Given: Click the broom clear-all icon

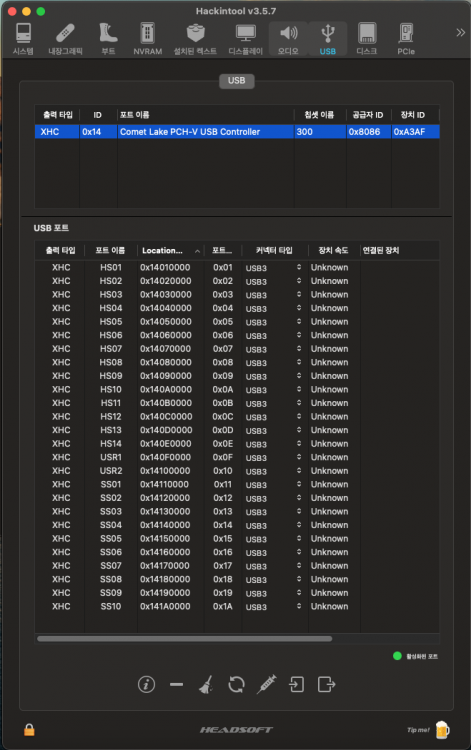Looking at the screenshot, I should click(x=206, y=684).
